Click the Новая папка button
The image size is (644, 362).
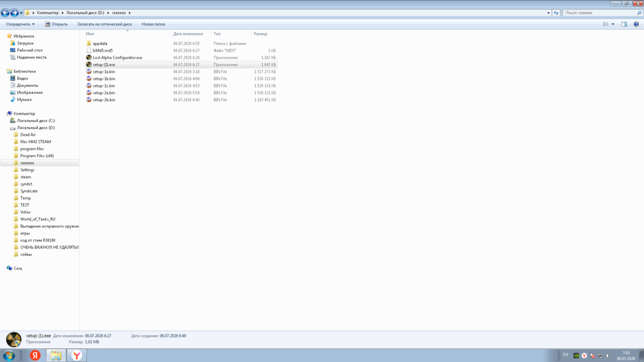point(153,24)
